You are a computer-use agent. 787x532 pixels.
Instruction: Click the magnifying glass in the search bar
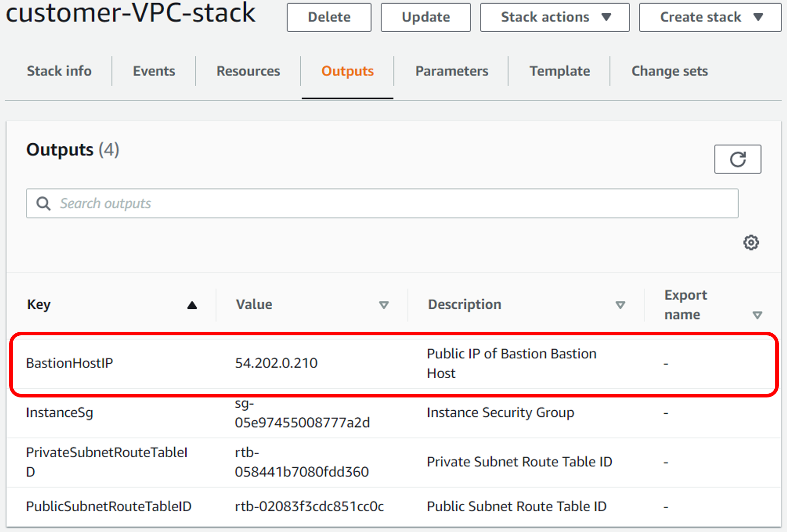pyautogui.click(x=43, y=203)
